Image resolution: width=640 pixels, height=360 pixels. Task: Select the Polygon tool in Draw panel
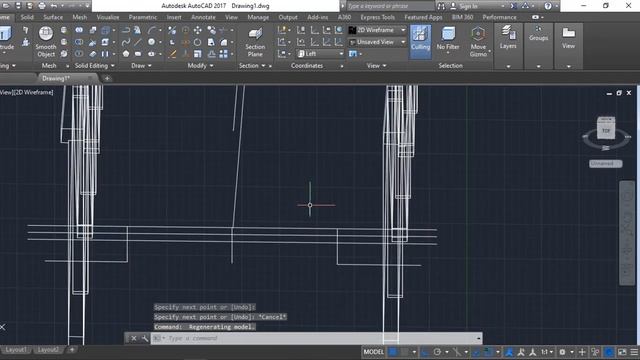[126, 54]
